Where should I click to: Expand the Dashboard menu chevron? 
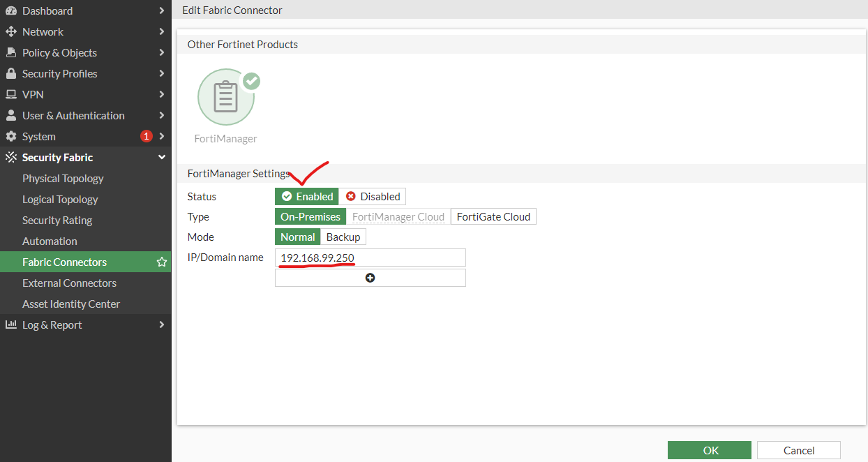coord(162,11)
